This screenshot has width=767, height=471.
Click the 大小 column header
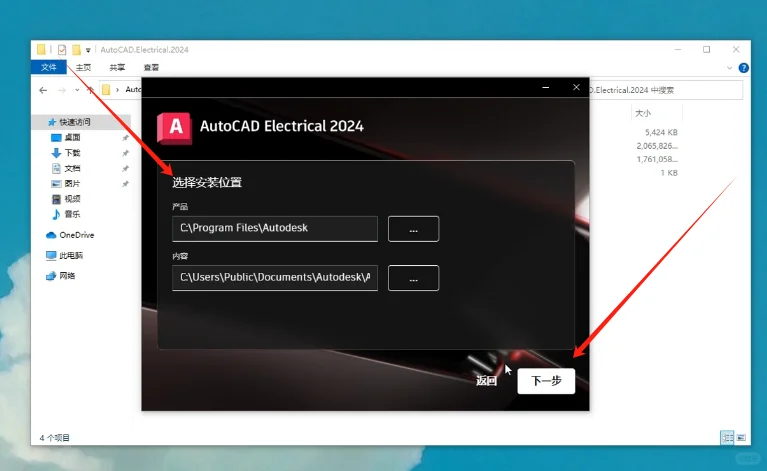click(x=643, y=113)
